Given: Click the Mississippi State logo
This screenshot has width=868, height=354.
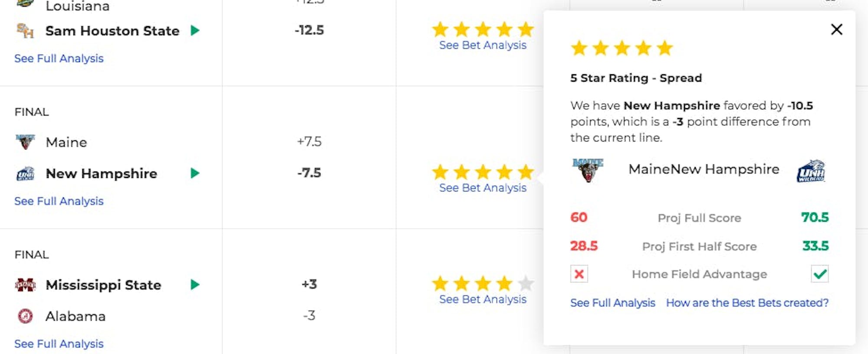Looking at the screenshot, I should (25, 285).
